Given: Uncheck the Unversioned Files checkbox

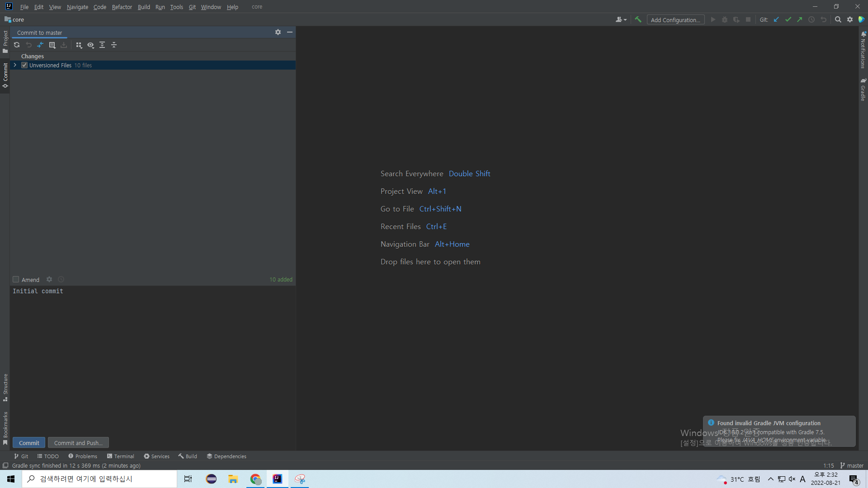Looking at the screenshot, I should (x=24, y=65).
